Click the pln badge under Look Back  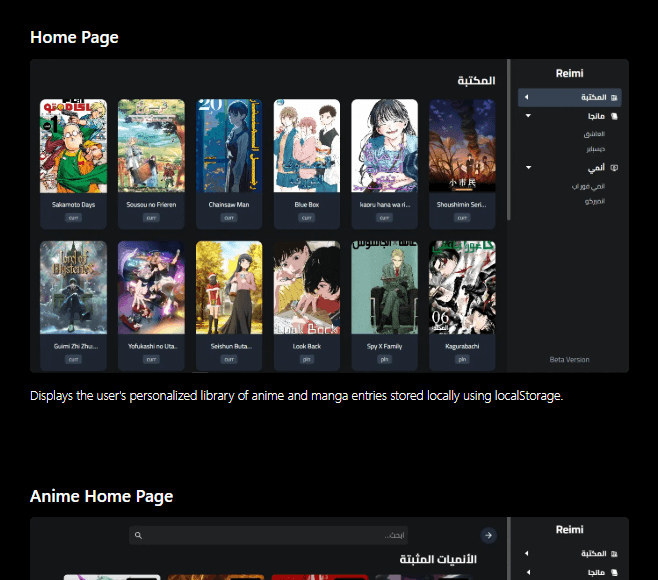click(307, 359)
